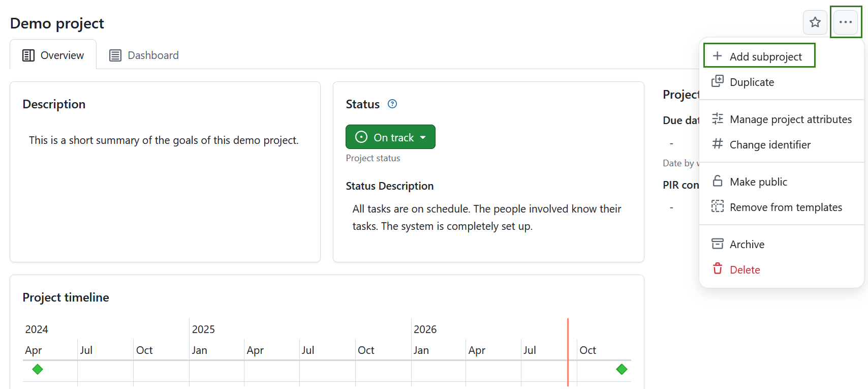Click the 'Project status' caption

point(373,158)
